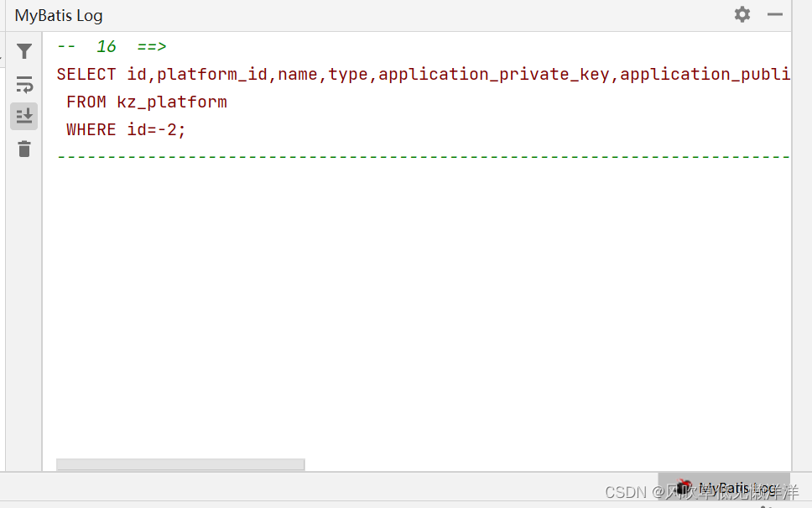Select the filter funnel icon
Image resolution: width=812 pixels, height=508 pixels.
click(23, 51)
